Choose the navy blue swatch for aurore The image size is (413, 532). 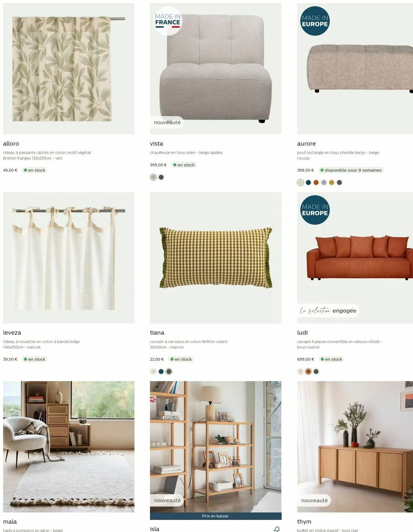coord(308,183)
